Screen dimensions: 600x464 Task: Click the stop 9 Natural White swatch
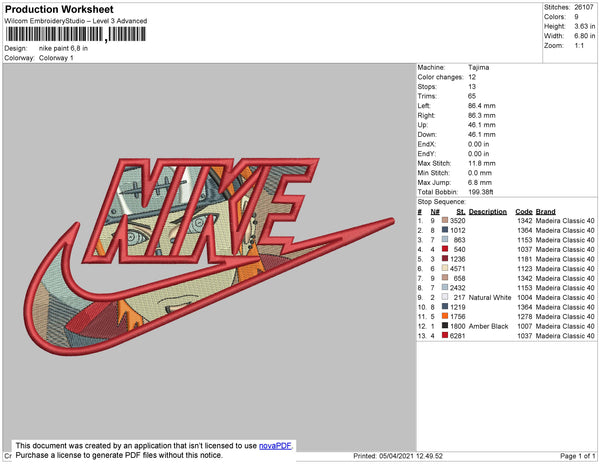pos(445,297)
